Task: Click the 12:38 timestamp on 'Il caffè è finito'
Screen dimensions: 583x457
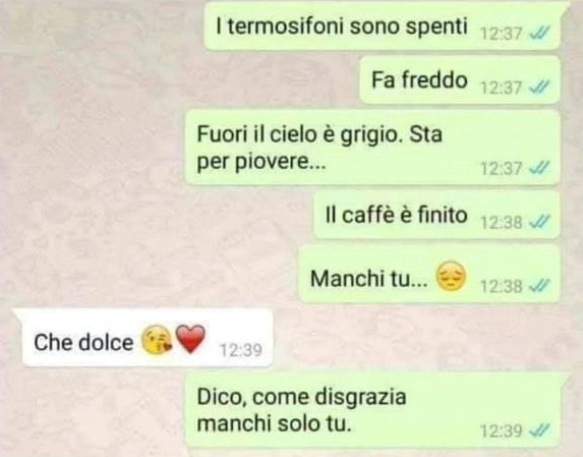Action: 502,222
